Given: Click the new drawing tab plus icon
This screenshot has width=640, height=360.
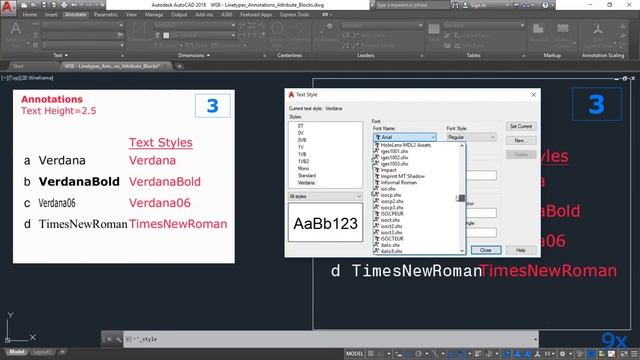Looking at the screenshot, I should [179, 66].
